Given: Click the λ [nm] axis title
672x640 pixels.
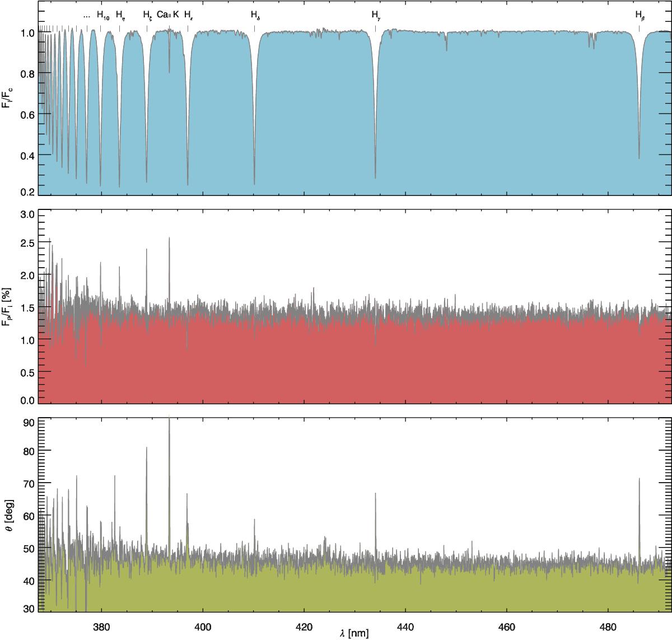Looking at the screenshot, I should pos(353,633).
